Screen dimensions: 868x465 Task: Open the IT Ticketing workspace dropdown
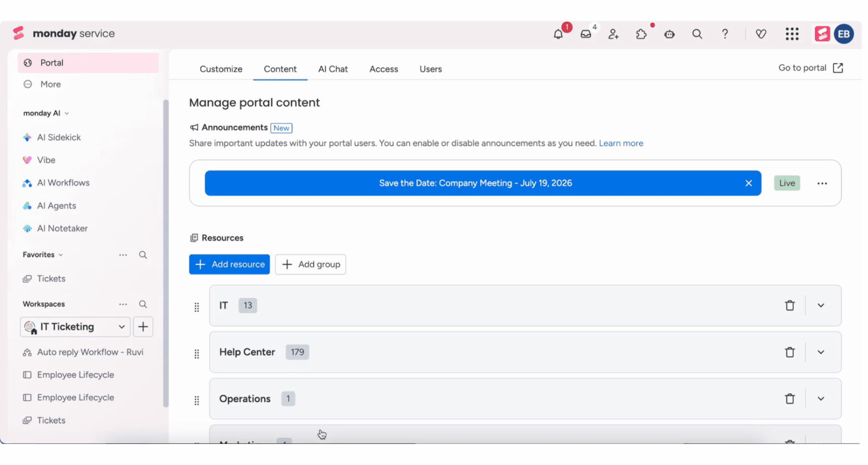pos(75,327)
